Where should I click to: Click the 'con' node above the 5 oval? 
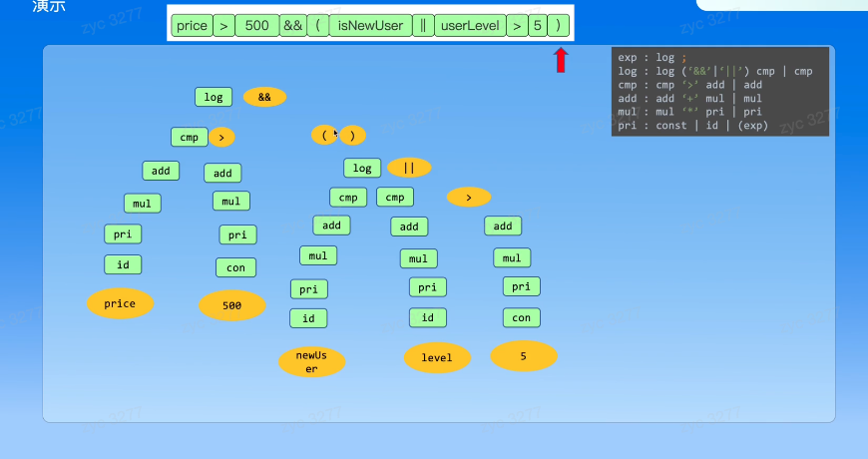(522, 318)
